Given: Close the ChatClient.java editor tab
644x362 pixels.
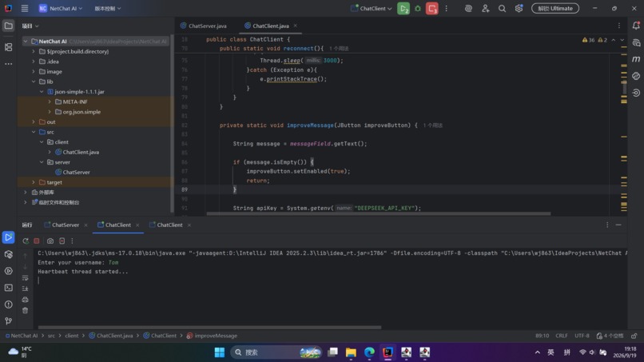Looking at the screenshot, I should click(296, 26).
